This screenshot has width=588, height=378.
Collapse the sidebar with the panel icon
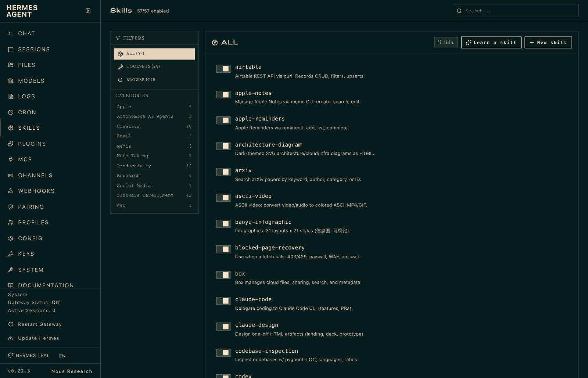(x=88, y=11)
